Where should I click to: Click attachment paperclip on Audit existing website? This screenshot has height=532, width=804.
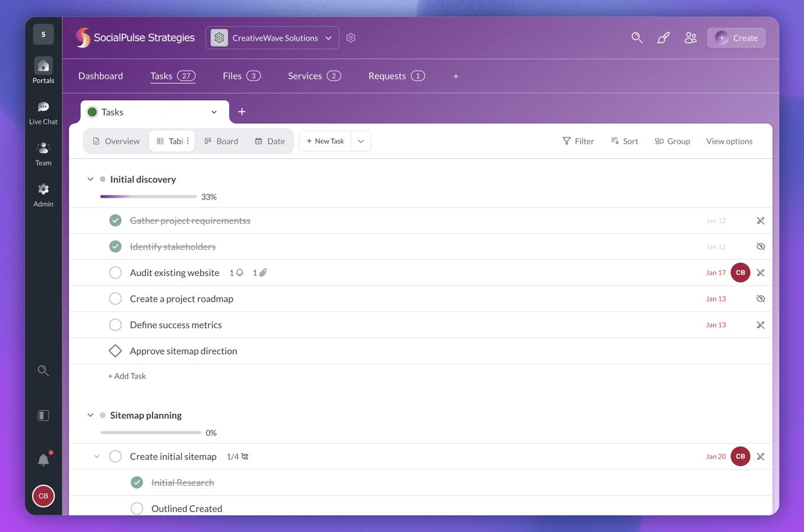point(263,272)
